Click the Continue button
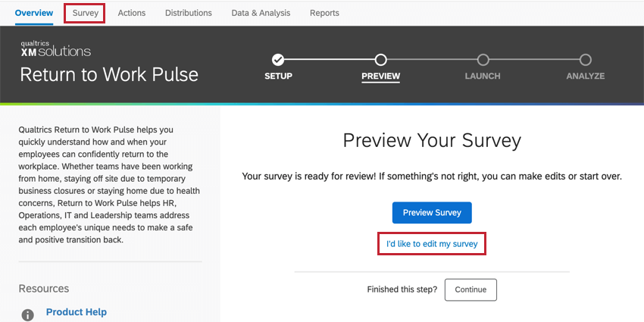 (x=470, y=289)
